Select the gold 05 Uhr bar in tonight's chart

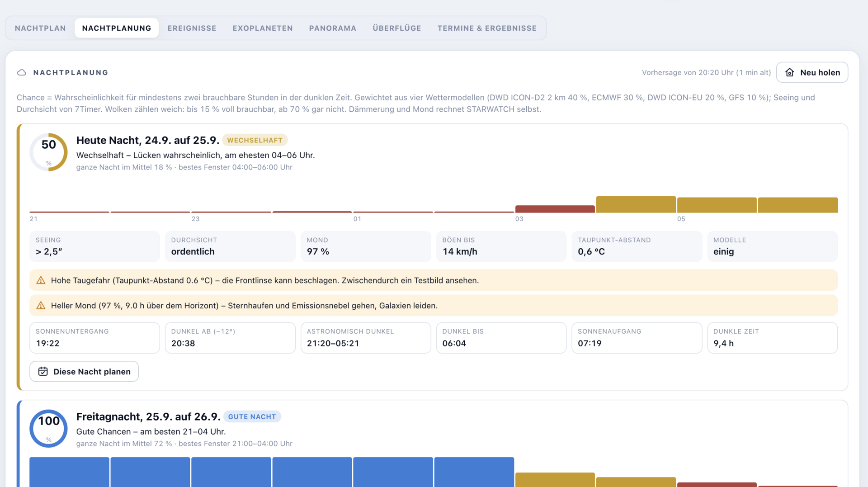click(x=717, y=205)
